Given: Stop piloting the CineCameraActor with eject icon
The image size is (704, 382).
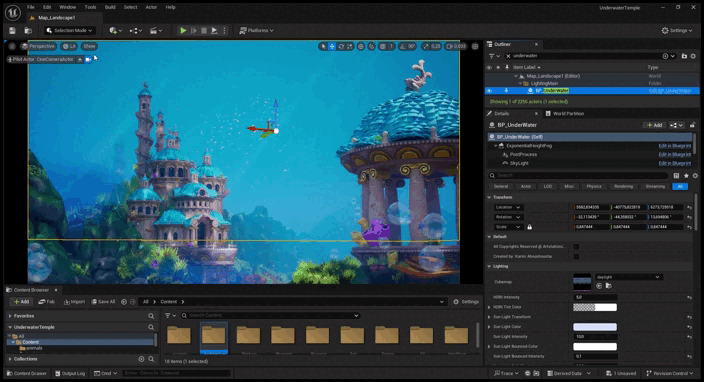Looking at the screenshot, I should [x=80, y=59].
